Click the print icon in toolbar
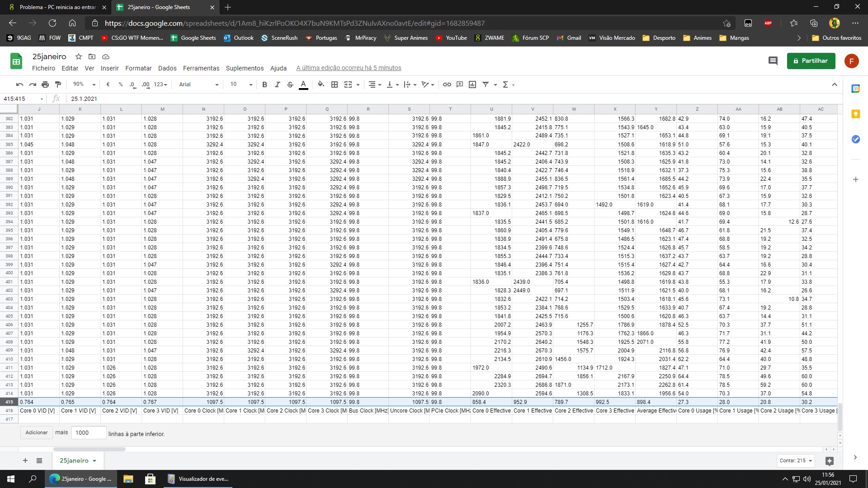This screenshot has width=868, height=488. click(45, 84)
